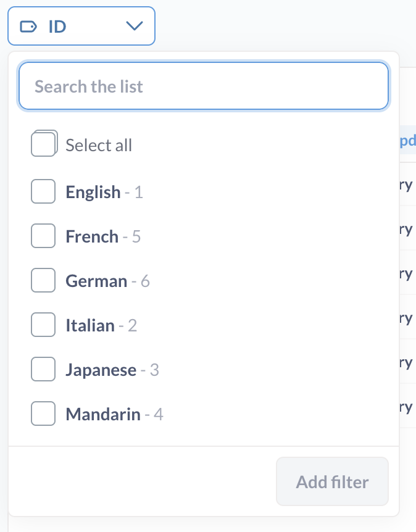Click the Select all label text

point(99,146)
